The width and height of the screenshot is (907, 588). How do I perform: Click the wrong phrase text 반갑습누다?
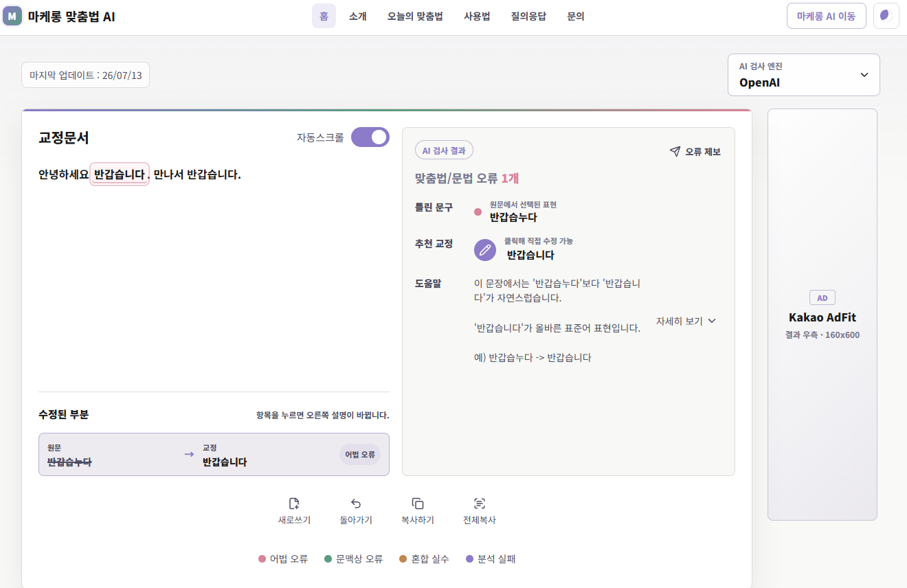[x=513, y=217]
